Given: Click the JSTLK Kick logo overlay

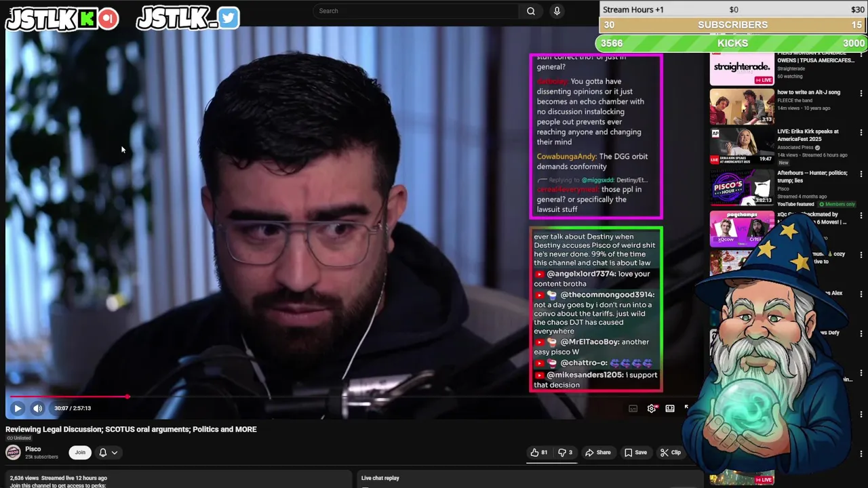Looking at the screenshot, I should [62, 19].
